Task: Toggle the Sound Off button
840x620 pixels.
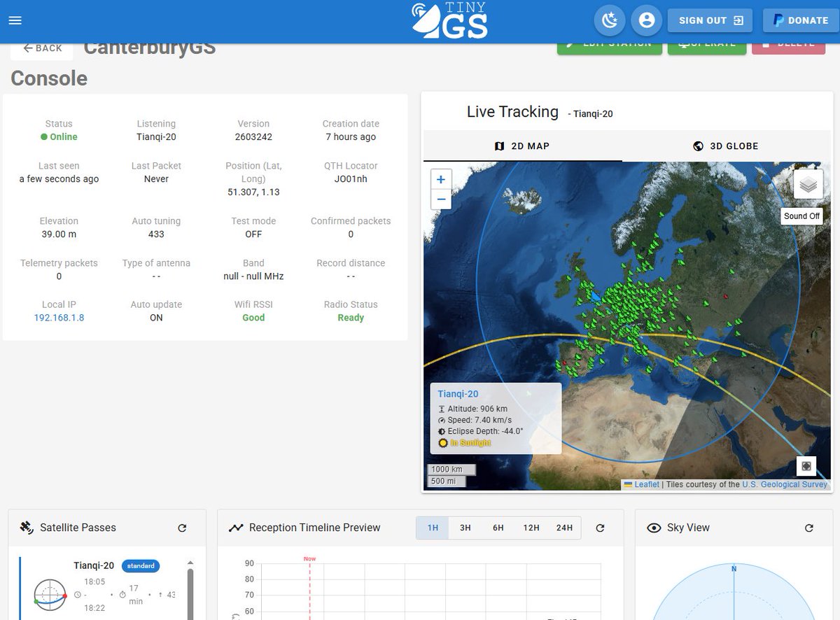Action: [801, 216]
